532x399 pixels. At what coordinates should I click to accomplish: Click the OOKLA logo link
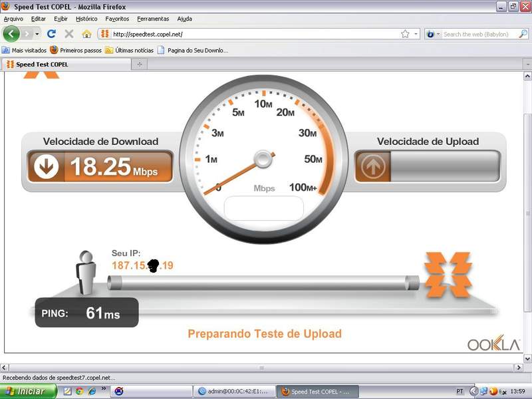(x=493, y=343)
